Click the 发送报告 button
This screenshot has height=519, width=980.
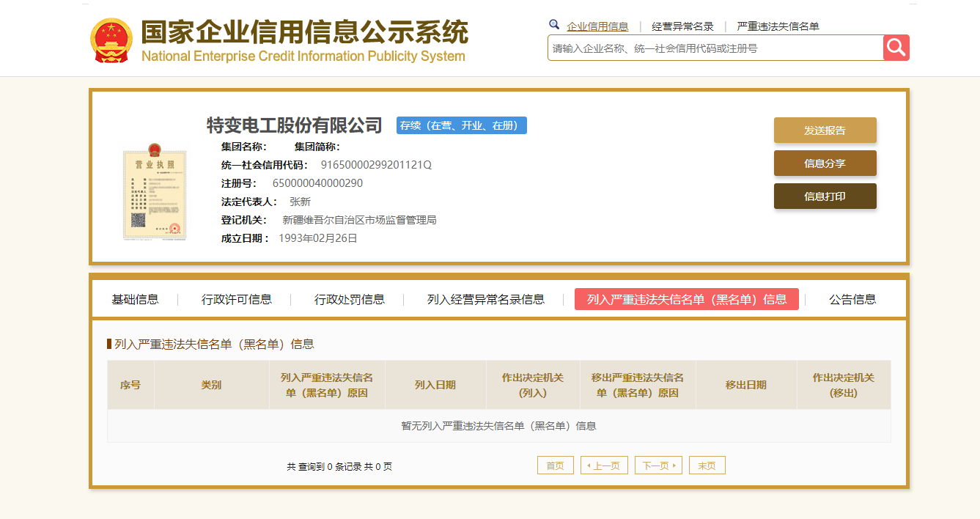coord(825,130)
